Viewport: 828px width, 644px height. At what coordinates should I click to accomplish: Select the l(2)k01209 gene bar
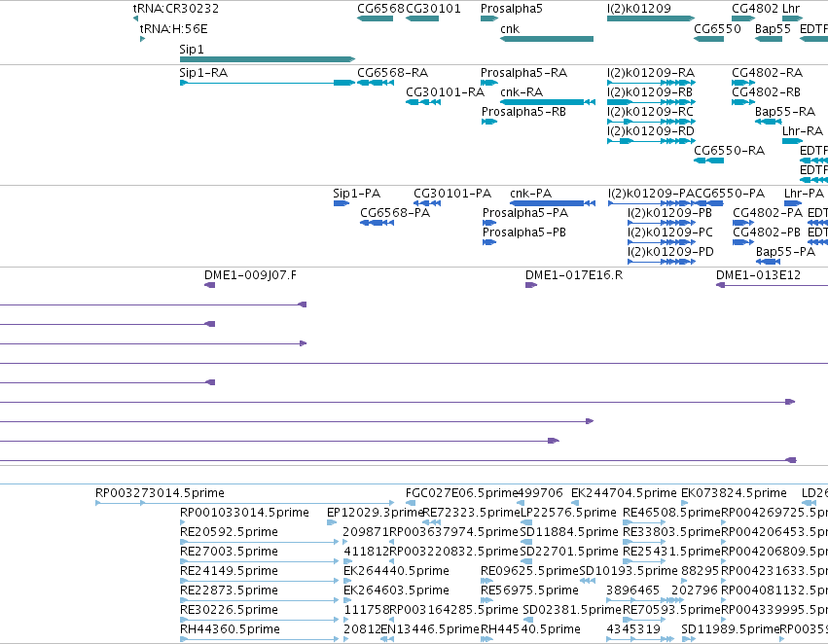(651, 18)
